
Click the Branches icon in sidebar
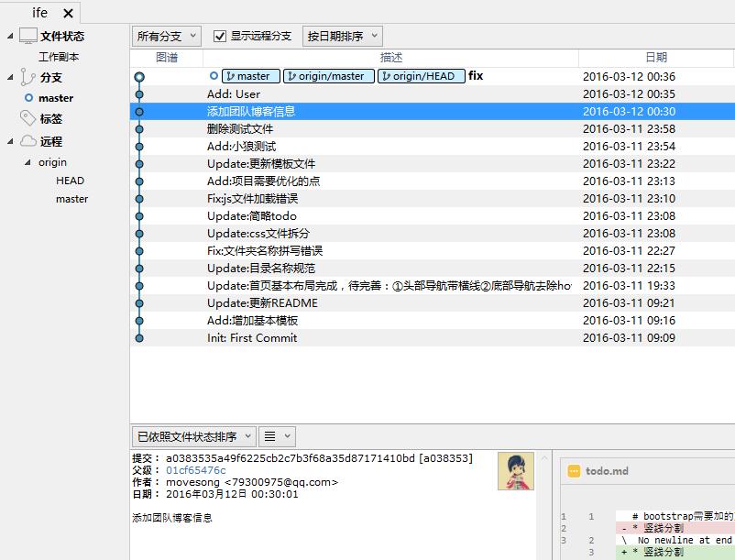[x=27, y=77]
